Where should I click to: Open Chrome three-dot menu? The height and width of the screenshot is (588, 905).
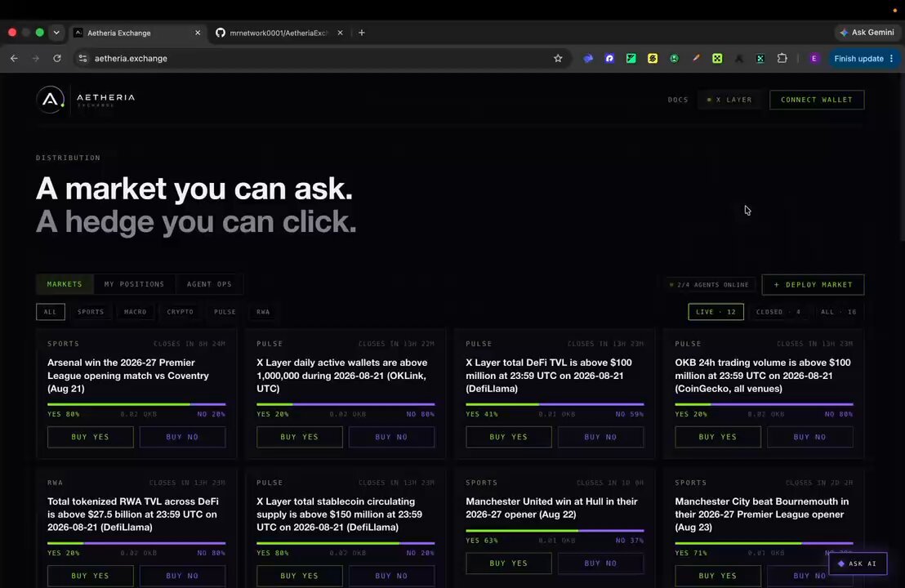coord(892,58)
